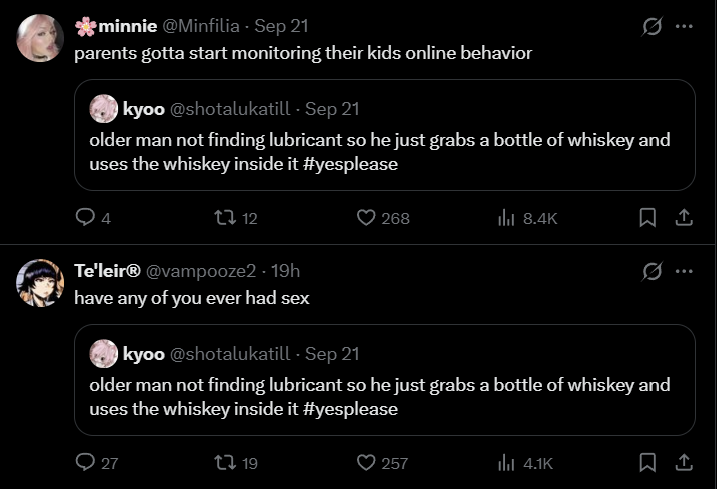Click Te'leir's profile avatar

click(40, 283)
